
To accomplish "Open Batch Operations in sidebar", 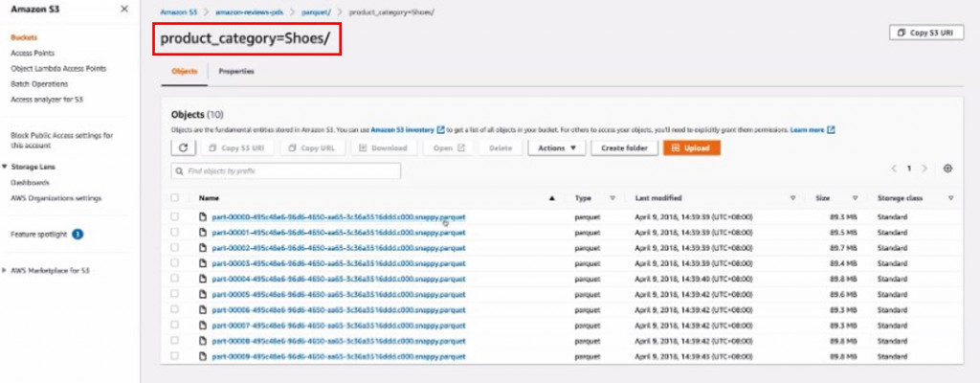I will click(39, 84).
